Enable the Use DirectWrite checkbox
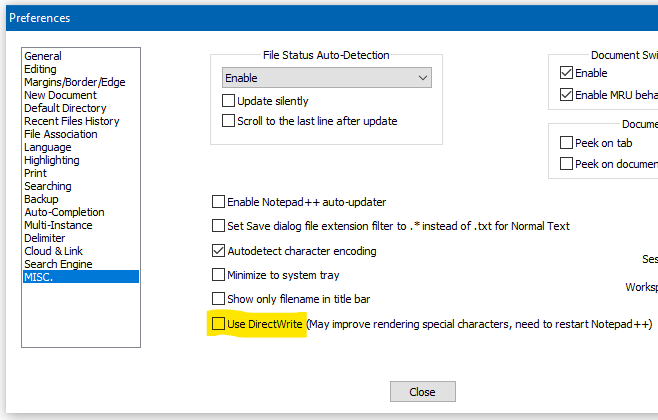Screen dimensions: 658x420 (x=218, y=323)
